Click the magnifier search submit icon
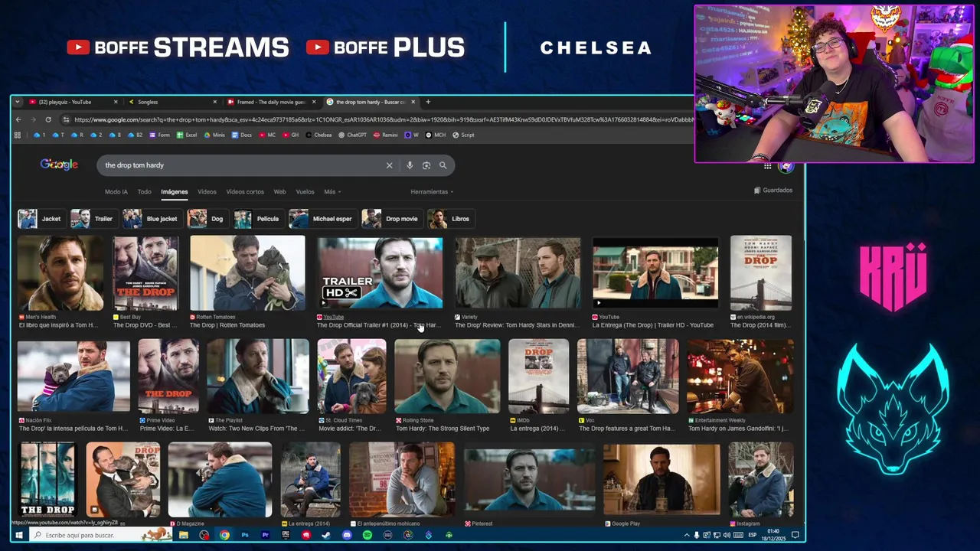980x551 pixels. pyautogui.click(x=443, y=165)
